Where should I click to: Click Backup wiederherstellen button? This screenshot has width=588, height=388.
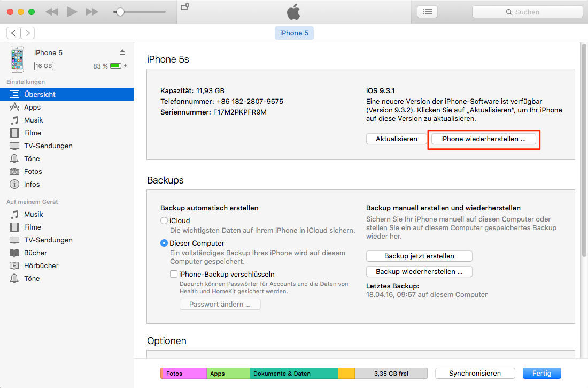(x=419, y=271)
